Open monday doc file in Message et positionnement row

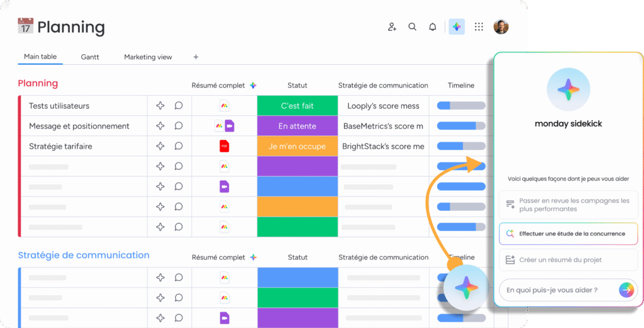coord(219,126)
